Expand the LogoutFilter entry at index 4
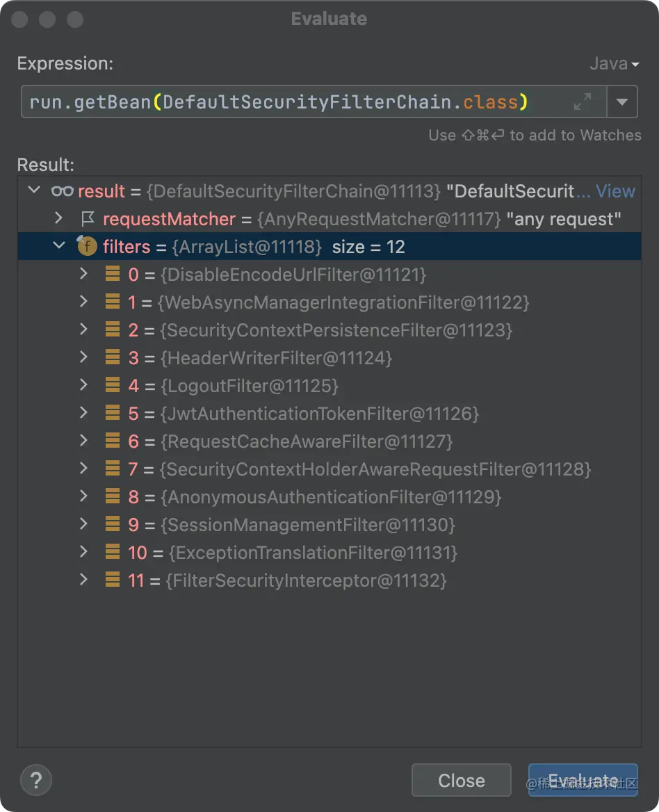This screenshot has width=659, height=812. 83,384
